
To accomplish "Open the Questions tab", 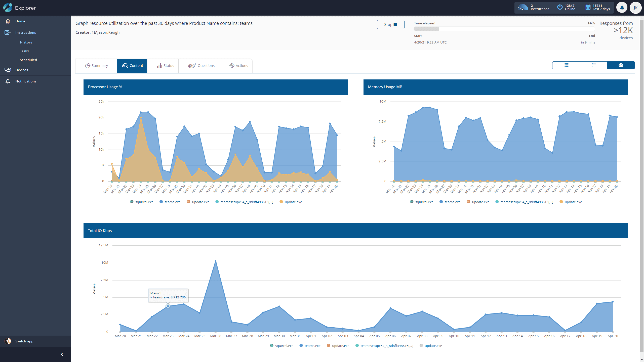I will coord(201,66).
